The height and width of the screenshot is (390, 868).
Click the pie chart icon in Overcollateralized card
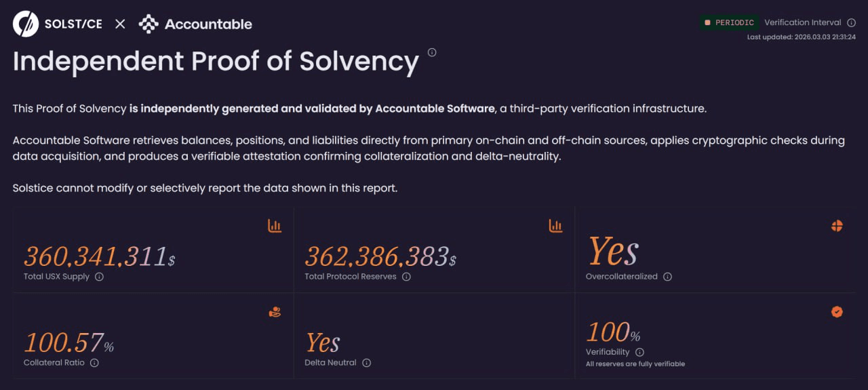click(837, 226)
